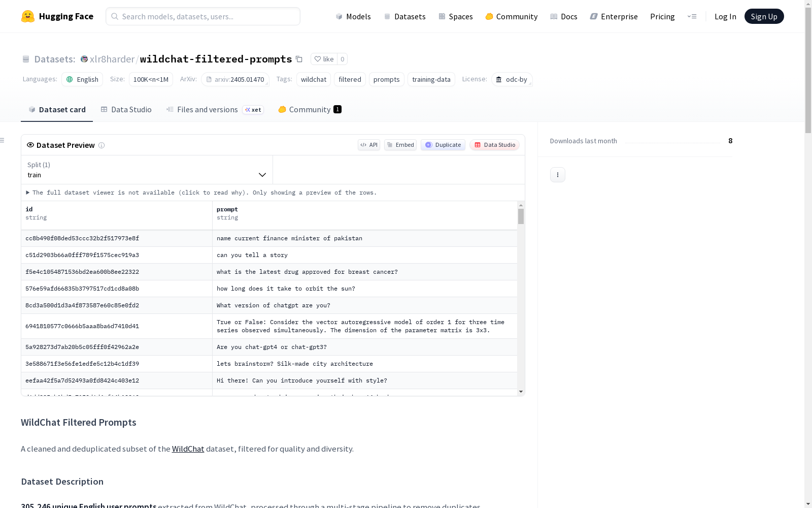This screenshot has height=508, width=812.
Task: Switch to the Dataset card tab
Action: click(57, 110)
